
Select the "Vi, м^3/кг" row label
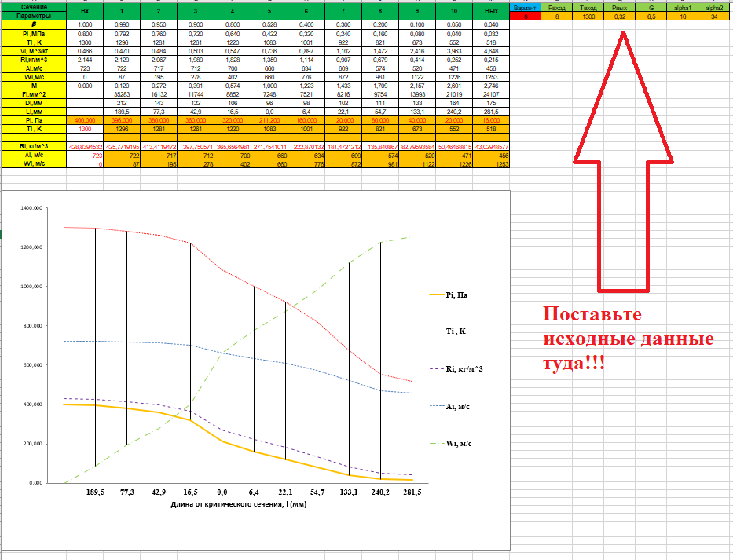point(34,51)
